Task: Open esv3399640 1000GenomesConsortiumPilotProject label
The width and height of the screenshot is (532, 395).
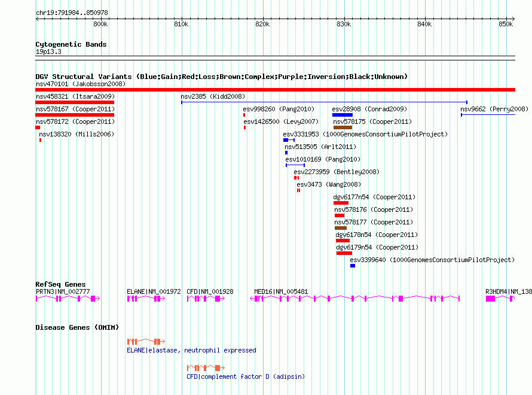Action: point(432,260)
